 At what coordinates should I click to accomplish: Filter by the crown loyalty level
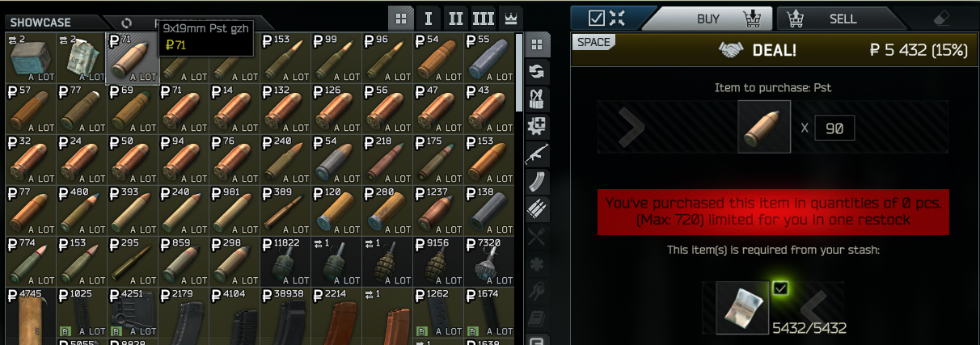tap(510, 19)
